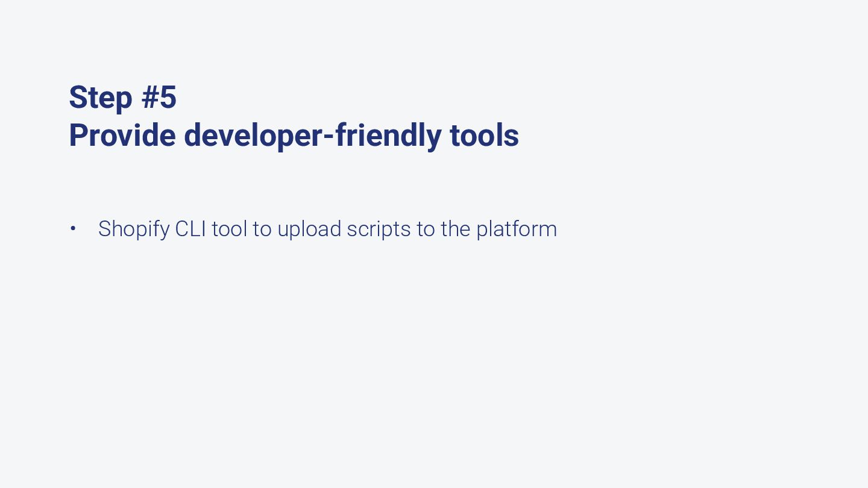
Task: Click the word 'platform' in the bullet
Action: pyautogui.click(x=517, y=229)
